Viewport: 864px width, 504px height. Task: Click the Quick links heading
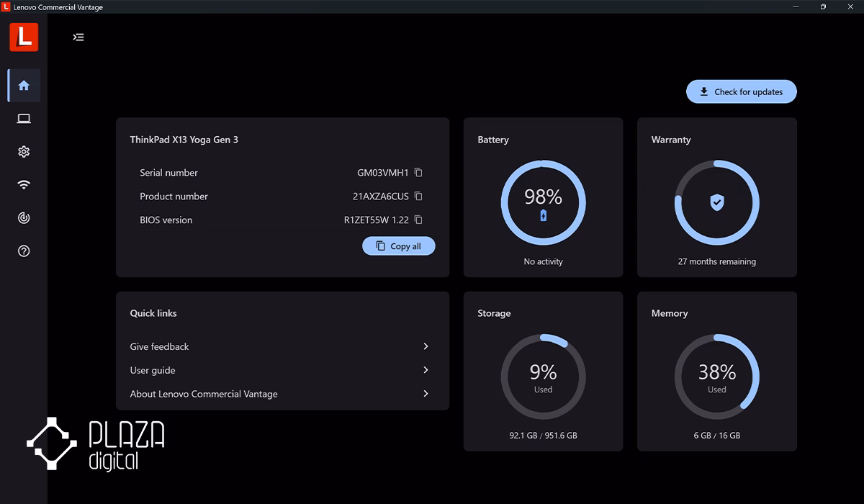pyautogui.click(x=153, y=313)
